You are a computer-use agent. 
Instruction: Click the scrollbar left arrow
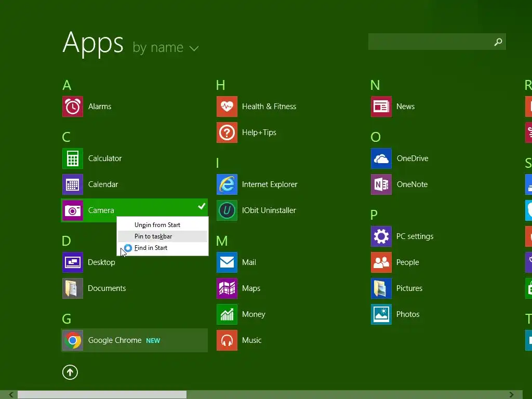click(x=11, y=395)
